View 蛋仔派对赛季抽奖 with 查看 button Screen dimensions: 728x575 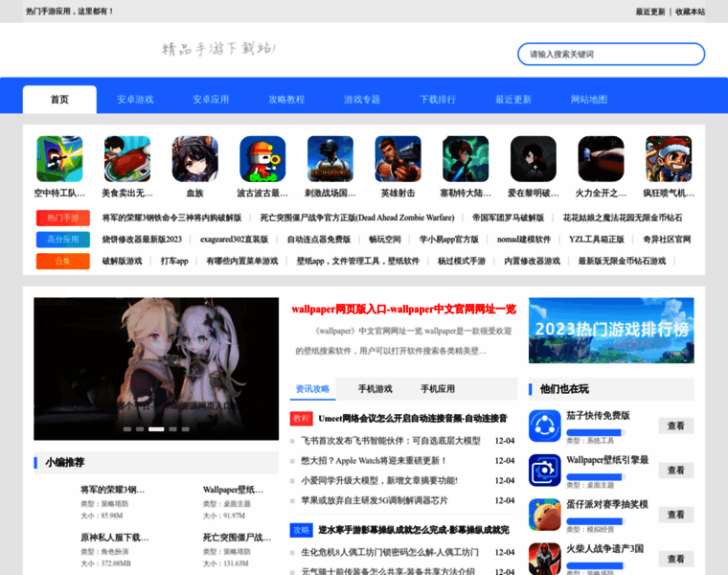pos(676,515)
